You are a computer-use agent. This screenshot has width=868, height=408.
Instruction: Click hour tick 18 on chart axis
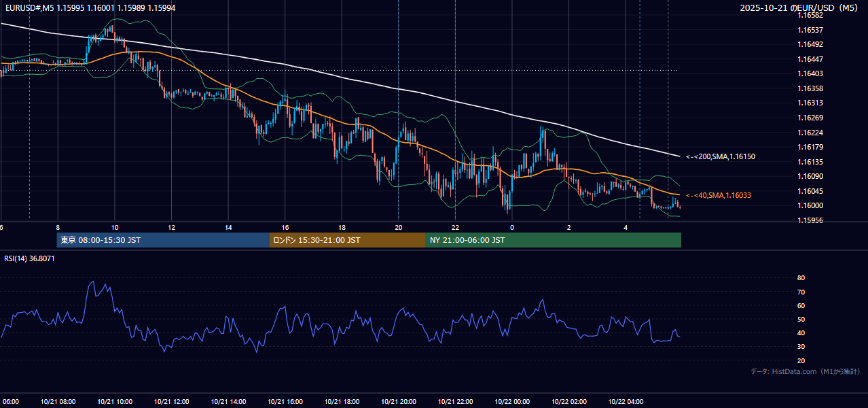point(342,227)
